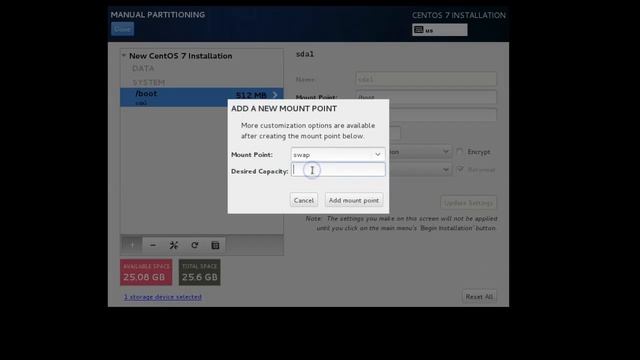
Task: Click the Add mount point button
Action: click(x=354, y=200)
